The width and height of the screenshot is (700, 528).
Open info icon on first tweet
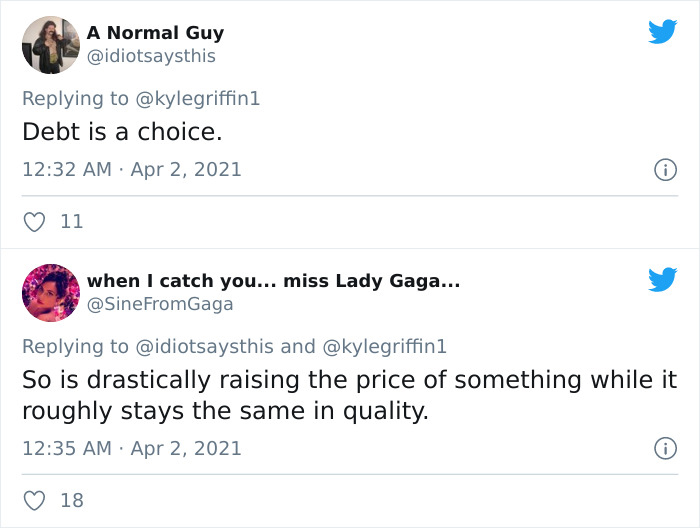tap(664, 170)
